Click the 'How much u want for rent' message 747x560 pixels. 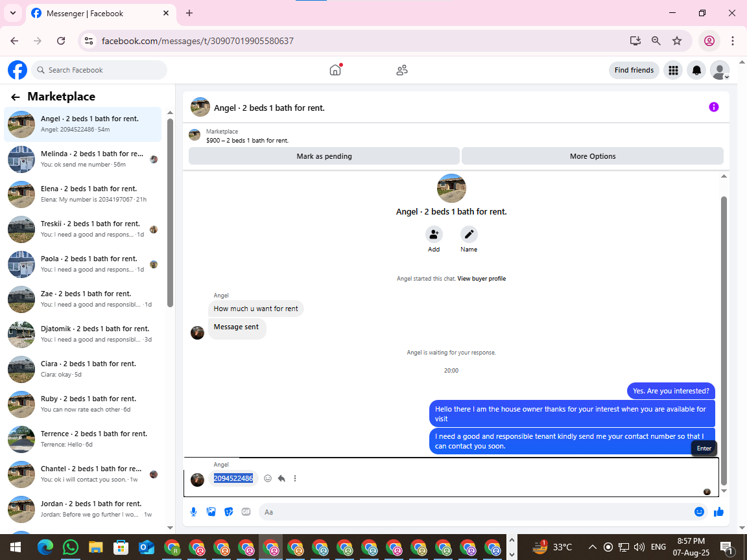pos(256,309)
